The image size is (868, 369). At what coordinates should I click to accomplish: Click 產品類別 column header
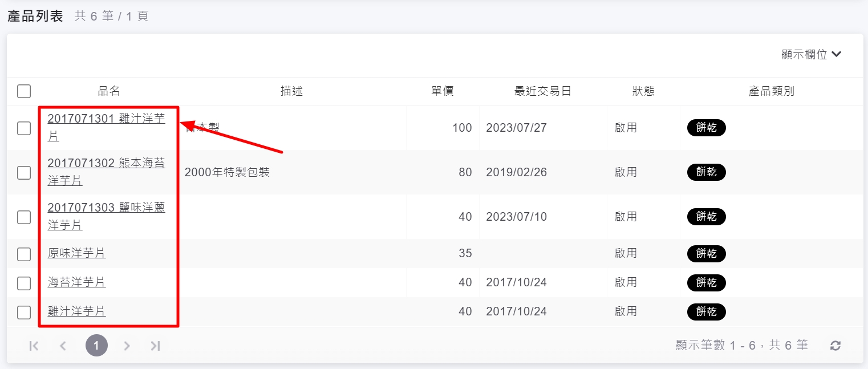coord(771,91)
